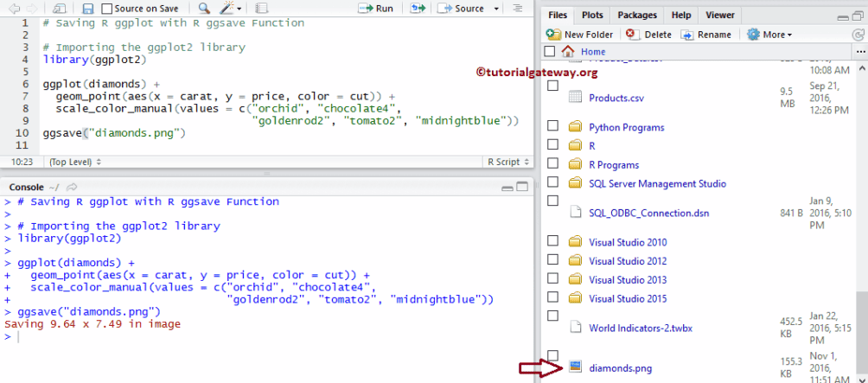The image size is (868, 383).
Task: Click line 10 ggsave code in editor
Action: [x=113, y=133]
